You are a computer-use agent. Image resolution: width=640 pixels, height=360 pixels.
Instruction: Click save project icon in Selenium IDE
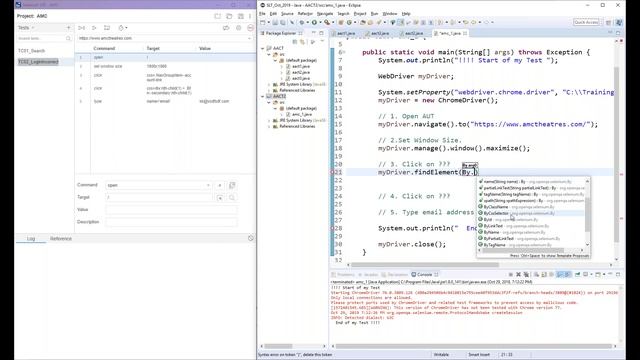coord(240,16)
